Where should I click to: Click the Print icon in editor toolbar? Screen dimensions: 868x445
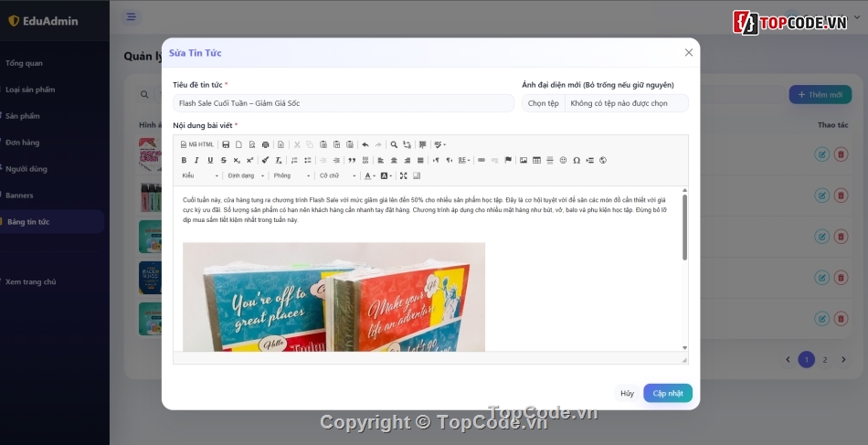click(x=266, y=144)
